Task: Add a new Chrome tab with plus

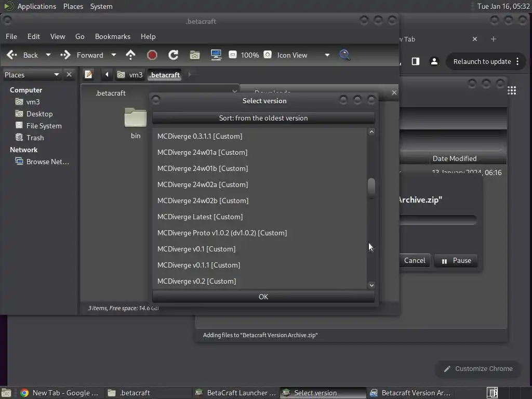Action: click(x=494, y=39)
